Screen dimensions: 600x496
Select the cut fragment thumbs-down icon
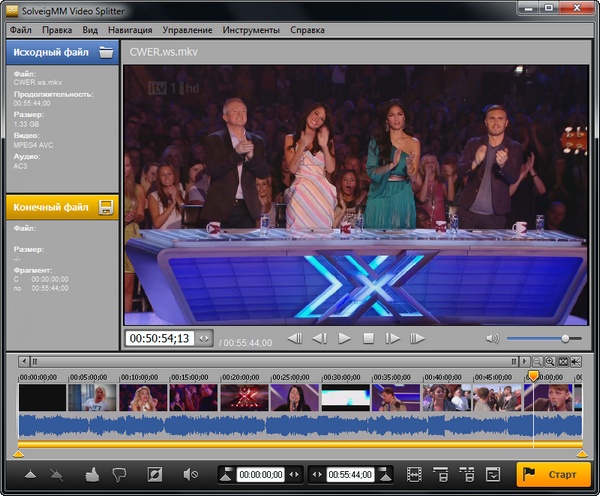pyautogui.click(x=120, y=474)
